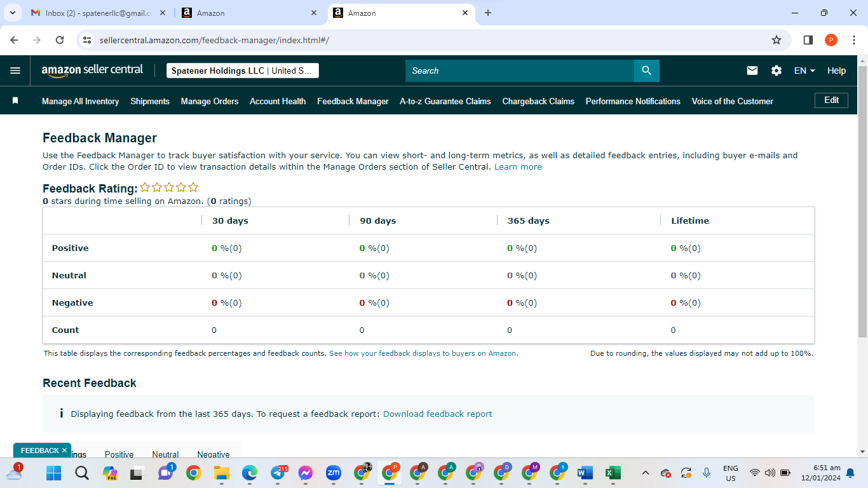The image size is (868, 488).
Task: Filter recent feedback by Positive tab
Action: pyautogui.click(x=119, y=454)
